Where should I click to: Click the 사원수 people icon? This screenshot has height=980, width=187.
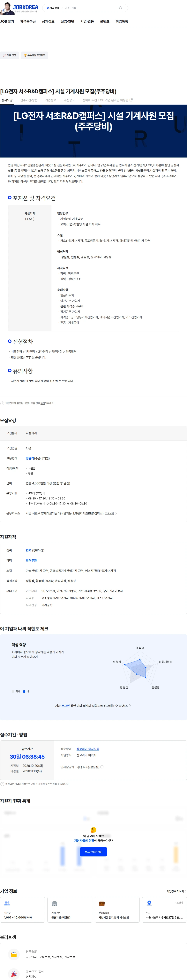pos(7,903)
